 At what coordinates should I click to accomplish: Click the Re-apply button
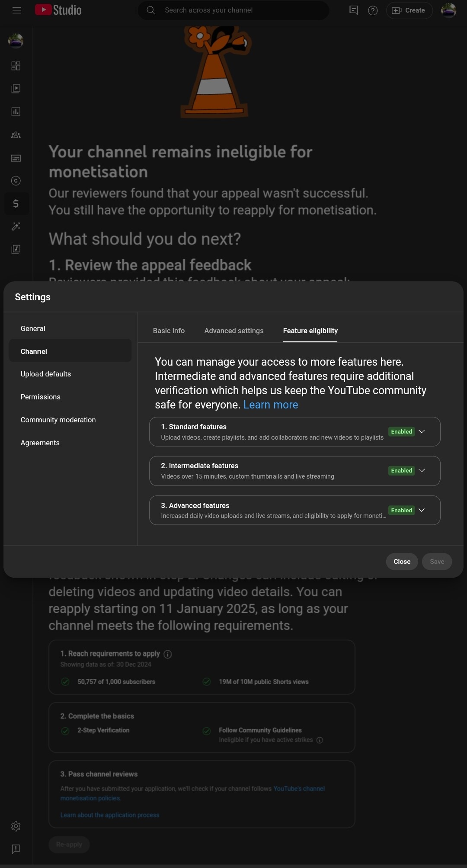coord(69,844)
